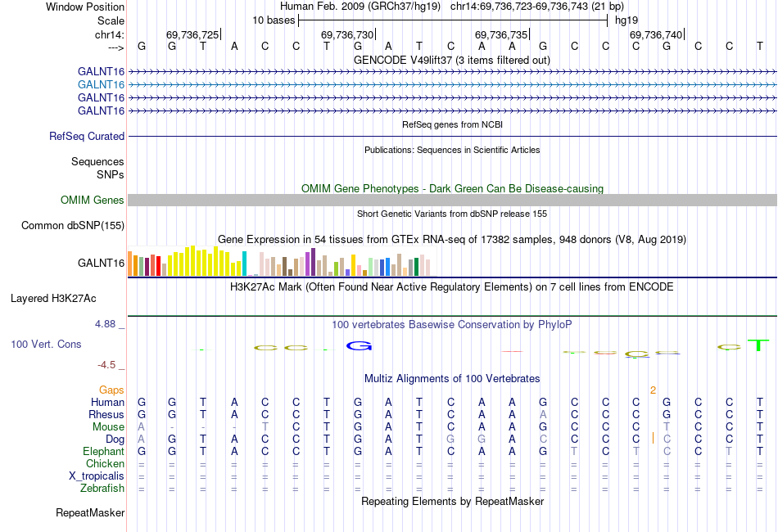This screenshot has height=532, width=778.
Task: Click the X_tropicalis species row label
Action: [97, 476]
